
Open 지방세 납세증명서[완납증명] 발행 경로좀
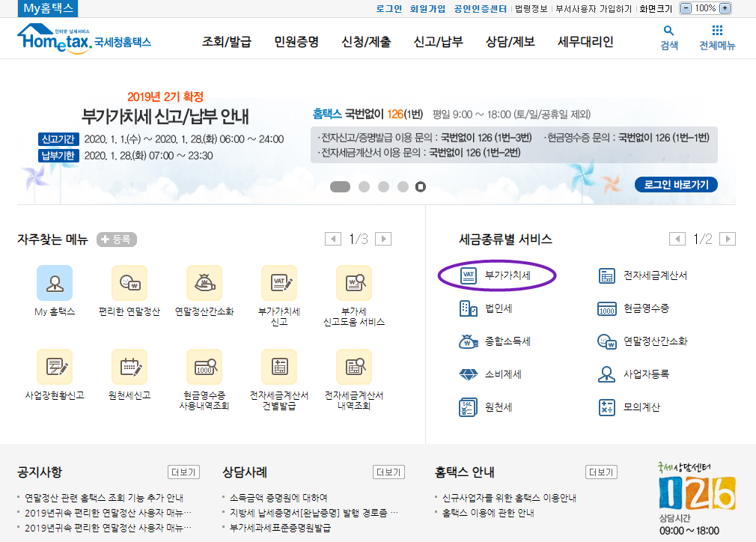[x=314, y=513]
